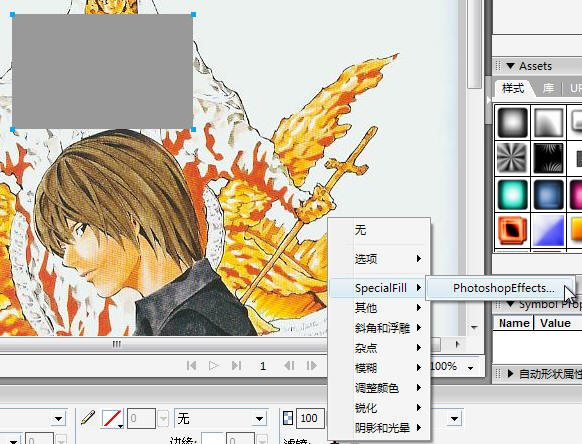Click the top-right selection handle of rectangle

pos(193,14)
